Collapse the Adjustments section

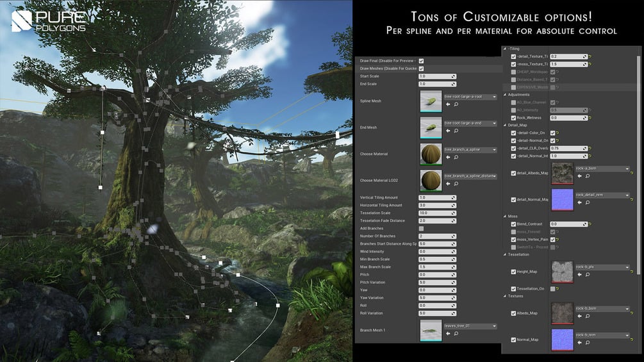[505, 95]
